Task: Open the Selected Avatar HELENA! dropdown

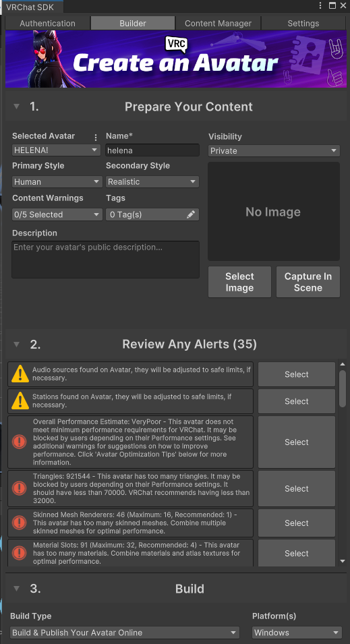Action: coord(56,150)
